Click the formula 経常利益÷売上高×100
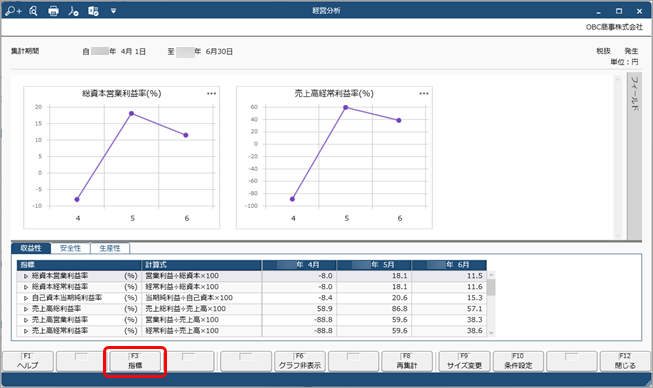This screenshot has width=653, height=388. pyautogui.click(x=182, y=331)
